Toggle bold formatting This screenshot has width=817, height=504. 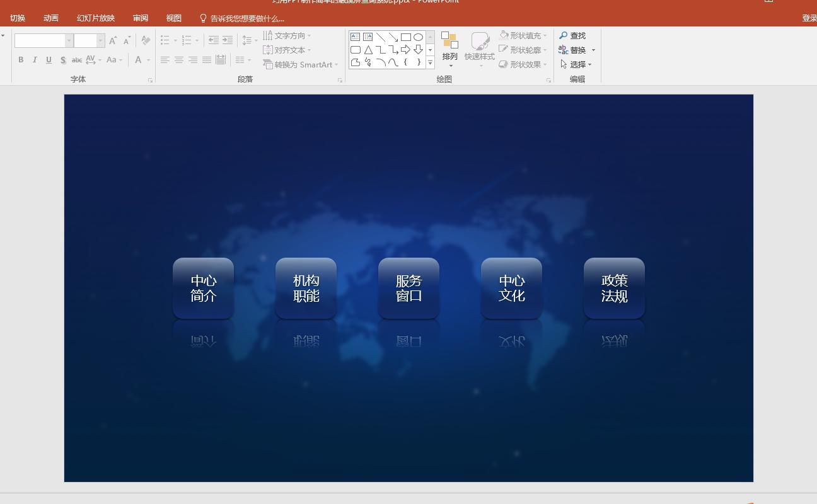[x=21, y=60]
